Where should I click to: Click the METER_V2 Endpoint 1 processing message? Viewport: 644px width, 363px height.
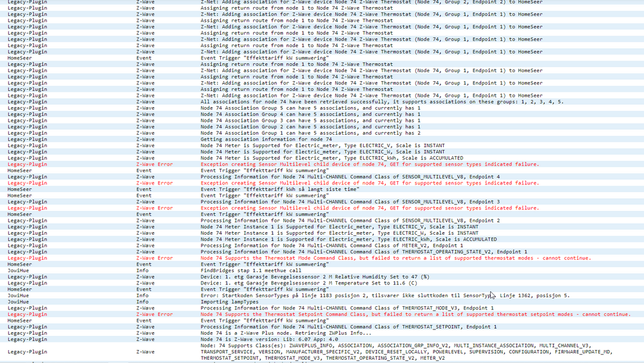tap(331, 246)
